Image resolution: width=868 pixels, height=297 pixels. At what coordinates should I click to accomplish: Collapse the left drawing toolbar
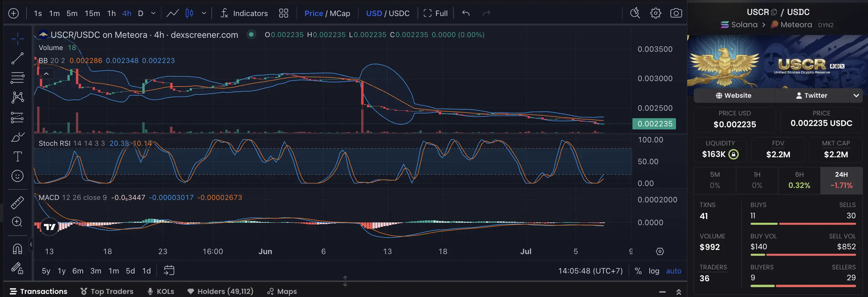tap(31, 244)
